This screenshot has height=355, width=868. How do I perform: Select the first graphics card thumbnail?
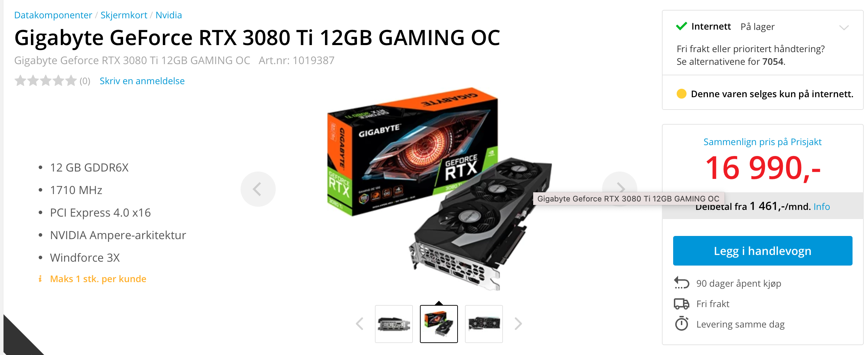pos(394,324)
